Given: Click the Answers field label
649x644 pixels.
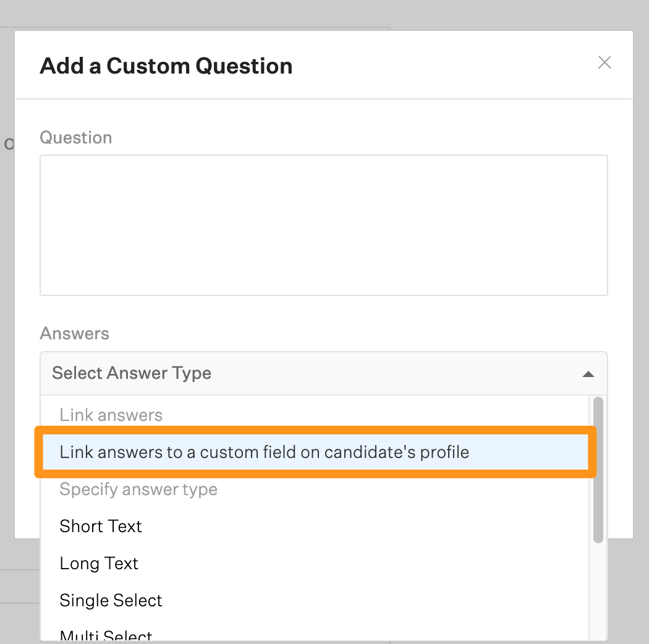Looking at the screenshot, I should point(74,334).
